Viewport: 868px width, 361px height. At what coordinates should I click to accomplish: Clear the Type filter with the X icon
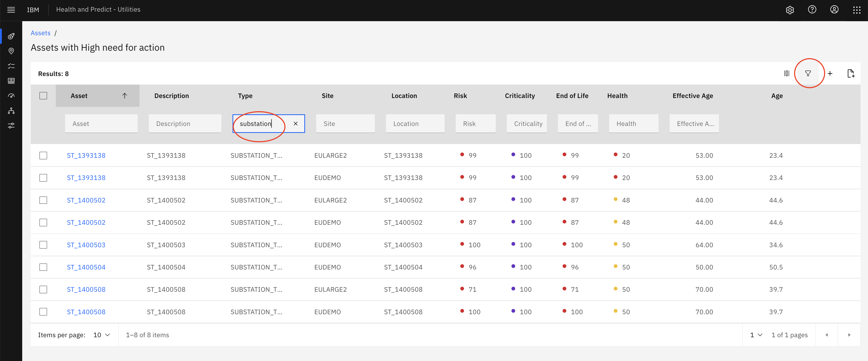[296, 124]
